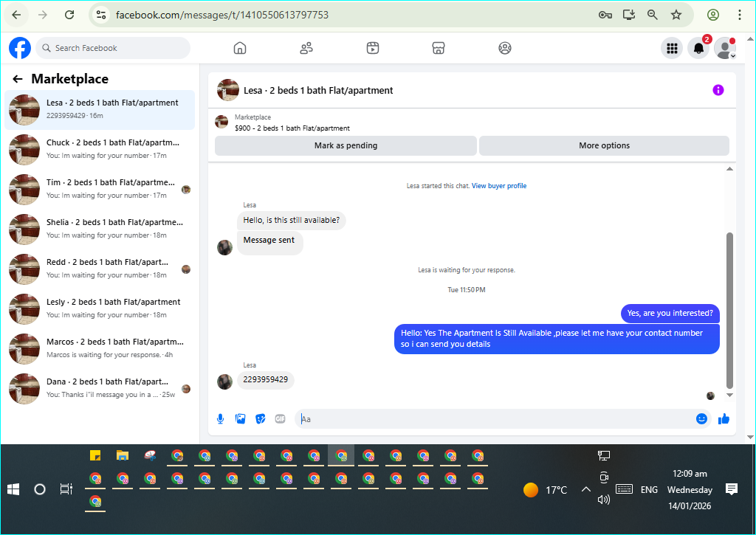
Task: Click the chat vertical scrollbar thumb
Action: point(729,311)
